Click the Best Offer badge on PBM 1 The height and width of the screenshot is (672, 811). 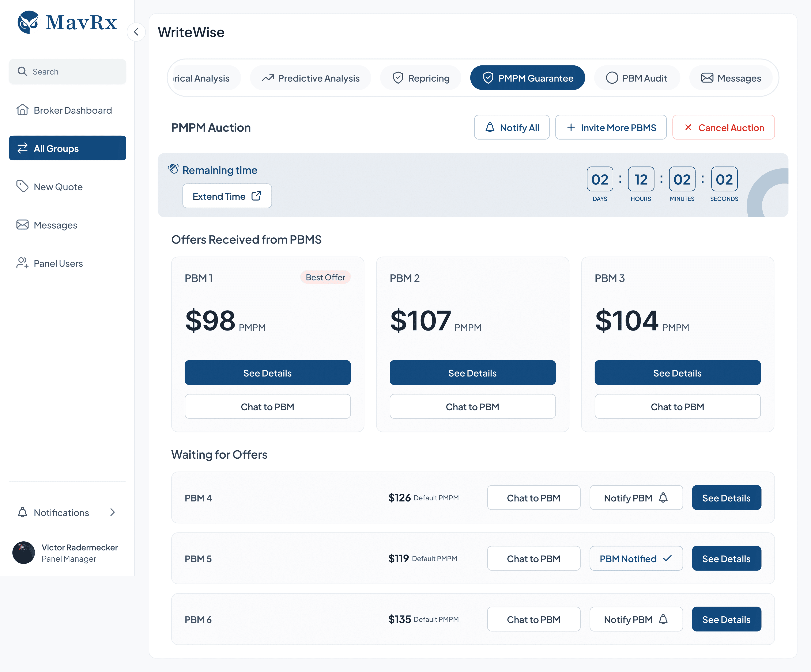[325, 277]
